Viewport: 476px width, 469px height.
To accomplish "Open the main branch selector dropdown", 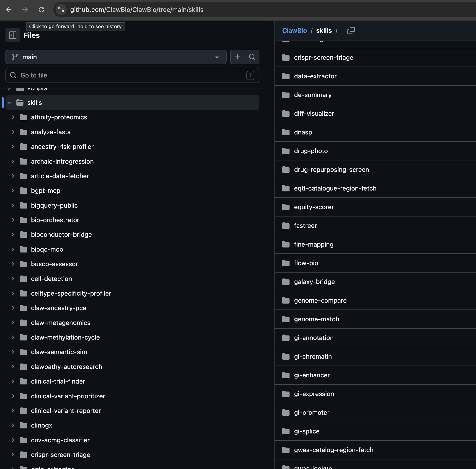I will tap(116, 57).
